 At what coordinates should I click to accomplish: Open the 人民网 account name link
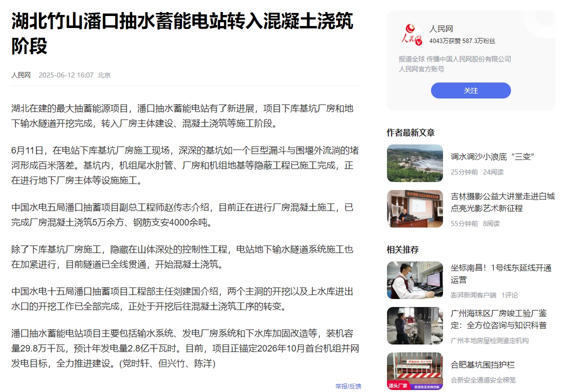coord(441,29)
